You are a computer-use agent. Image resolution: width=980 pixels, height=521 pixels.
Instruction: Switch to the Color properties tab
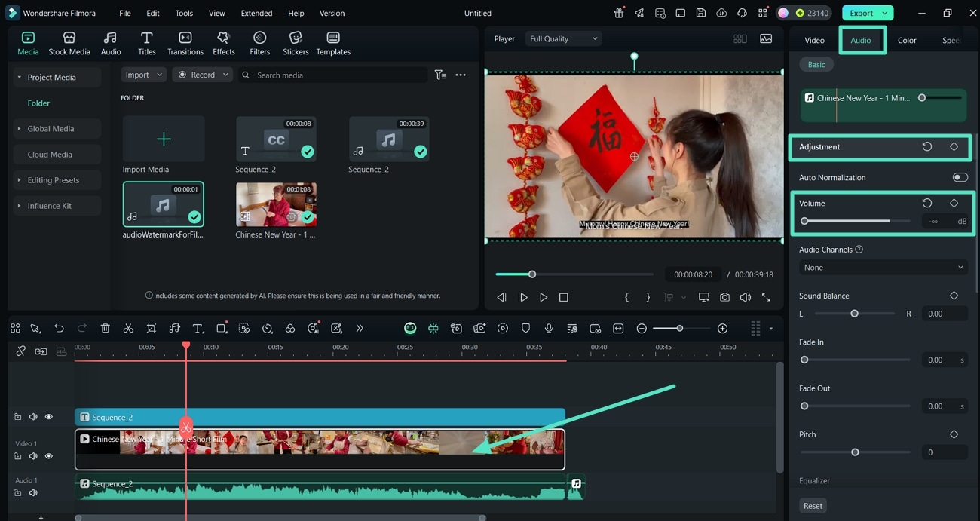(907, 40)
